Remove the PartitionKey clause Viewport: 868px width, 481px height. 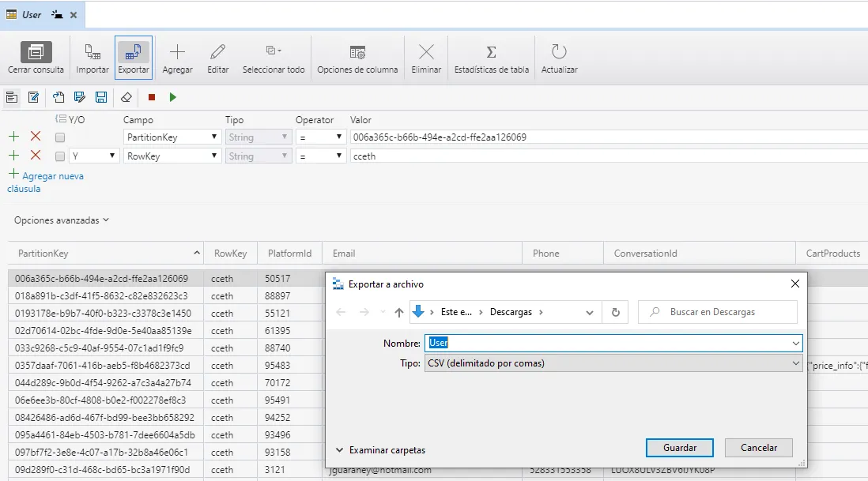[36, 136]
